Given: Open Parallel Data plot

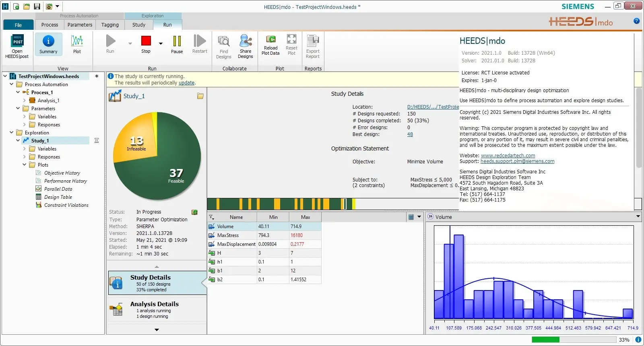Looking at the screenshot, I should (x=58, y=189).
